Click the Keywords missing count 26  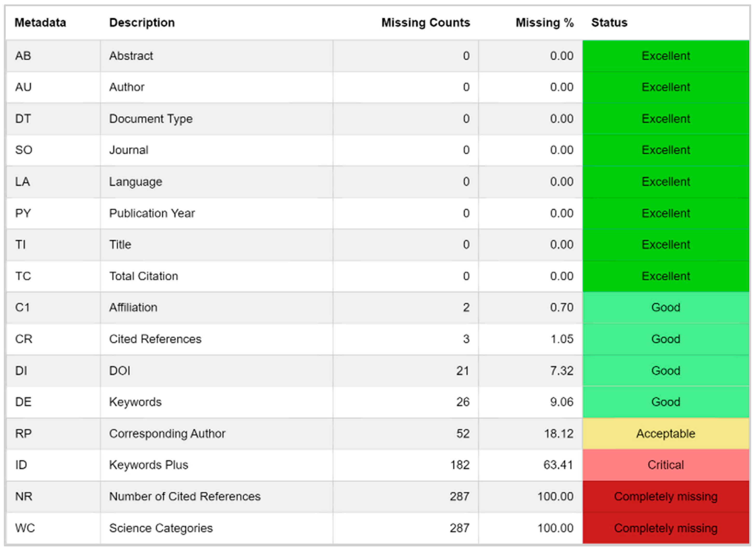(x=462, y=402)
